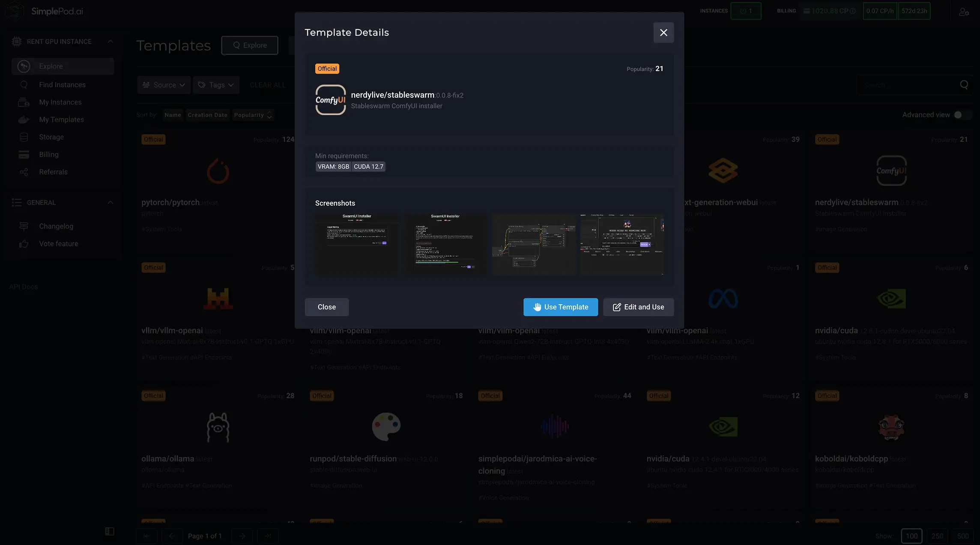Click the Use Template button

click(560, 307)
